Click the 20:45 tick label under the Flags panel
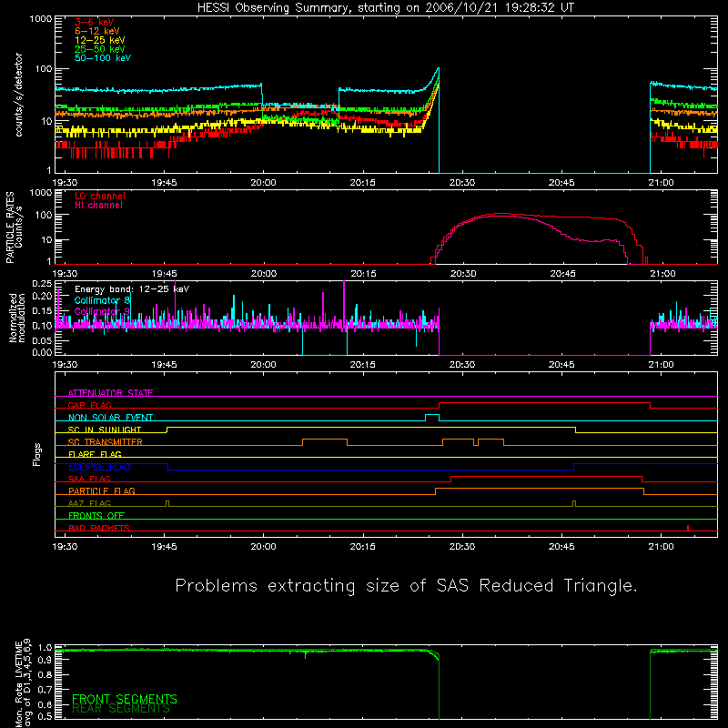 point(561,547)
